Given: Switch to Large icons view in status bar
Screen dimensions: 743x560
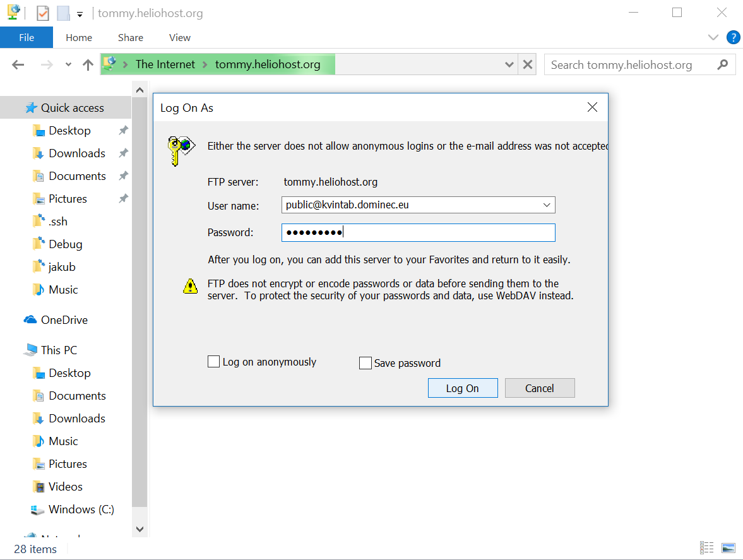Looking at the screenshot, I should [x=728, y=547].
